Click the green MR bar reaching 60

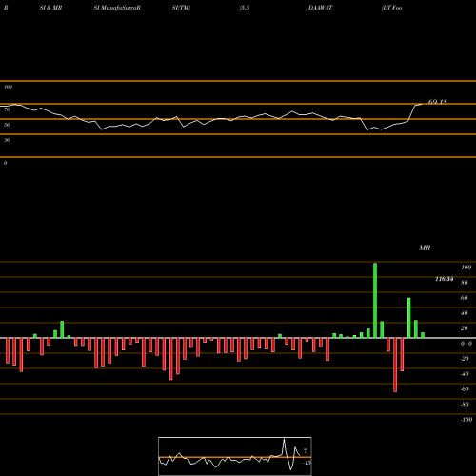409,318
